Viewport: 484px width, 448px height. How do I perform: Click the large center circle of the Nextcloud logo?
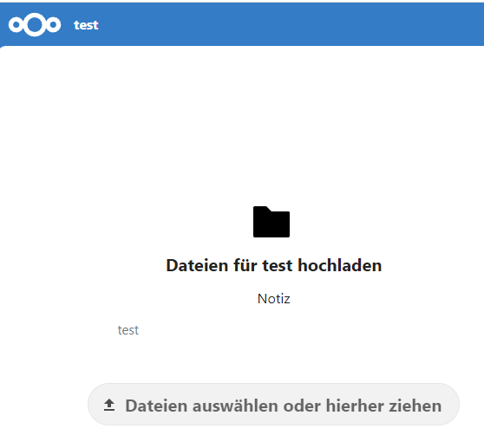(x=35, y=24)
